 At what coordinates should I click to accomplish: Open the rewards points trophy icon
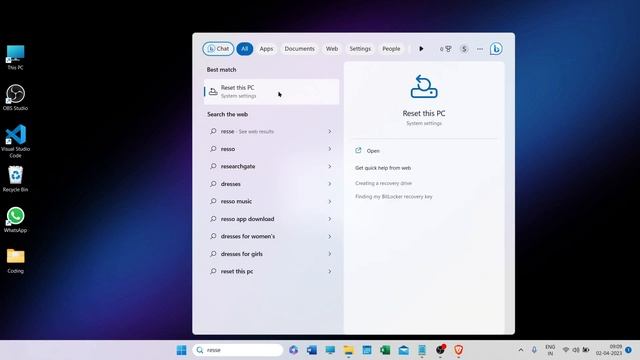coord(445,49)
